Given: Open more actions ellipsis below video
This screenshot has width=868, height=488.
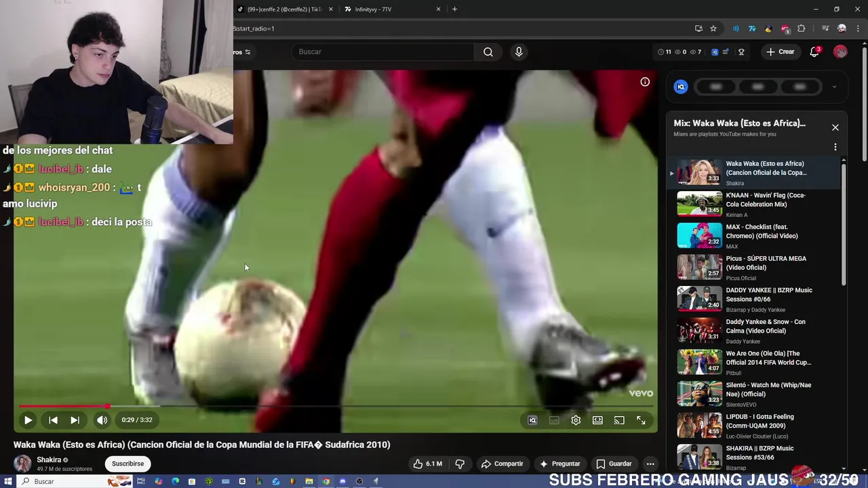Looking at the screenshot, I should (650, 464).
